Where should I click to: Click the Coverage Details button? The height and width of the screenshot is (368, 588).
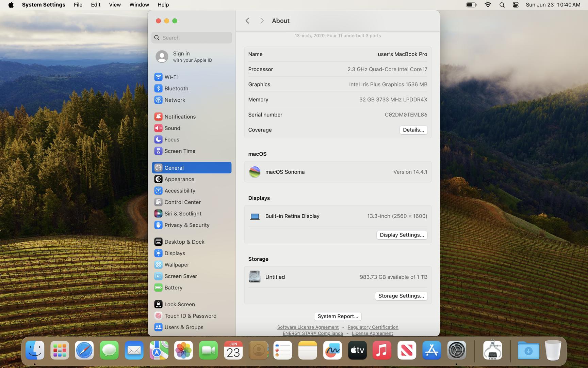[x=413, y=130]
